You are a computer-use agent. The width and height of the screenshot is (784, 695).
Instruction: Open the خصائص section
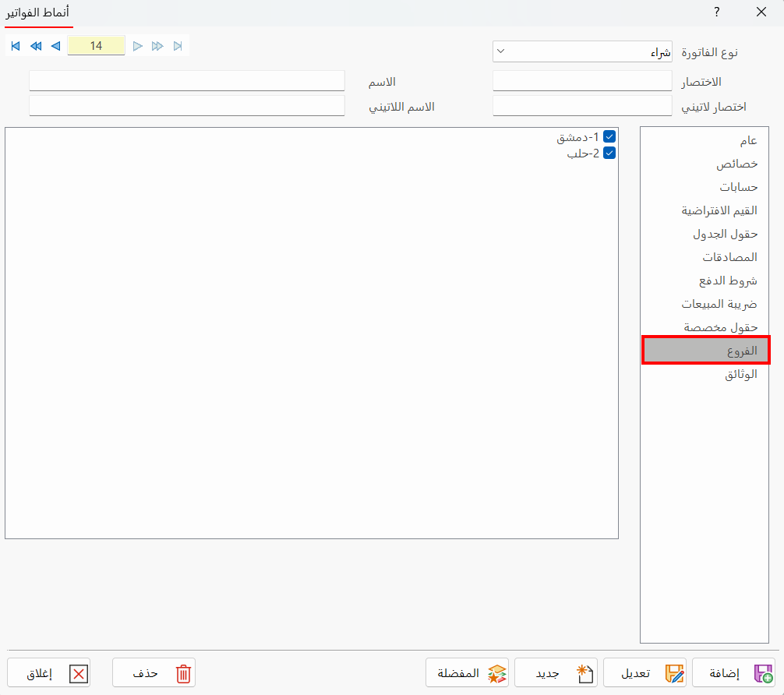click(x=705, y=164)
